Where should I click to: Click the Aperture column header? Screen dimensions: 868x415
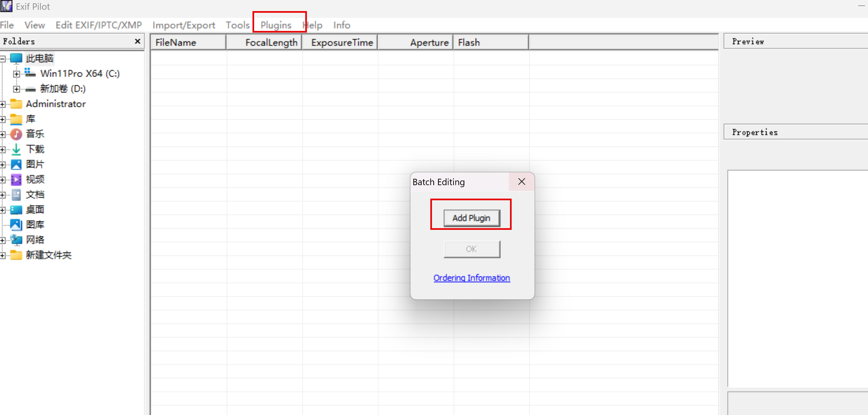pos(416,42)
